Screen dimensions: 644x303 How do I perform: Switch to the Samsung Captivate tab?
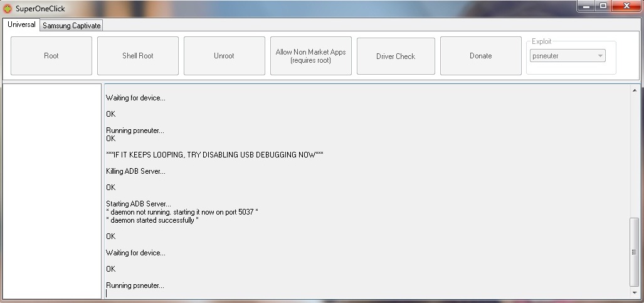click(71, 26)
